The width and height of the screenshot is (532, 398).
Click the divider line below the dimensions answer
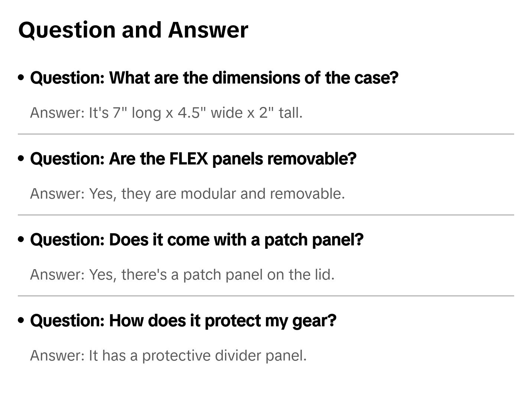(266, 134)
